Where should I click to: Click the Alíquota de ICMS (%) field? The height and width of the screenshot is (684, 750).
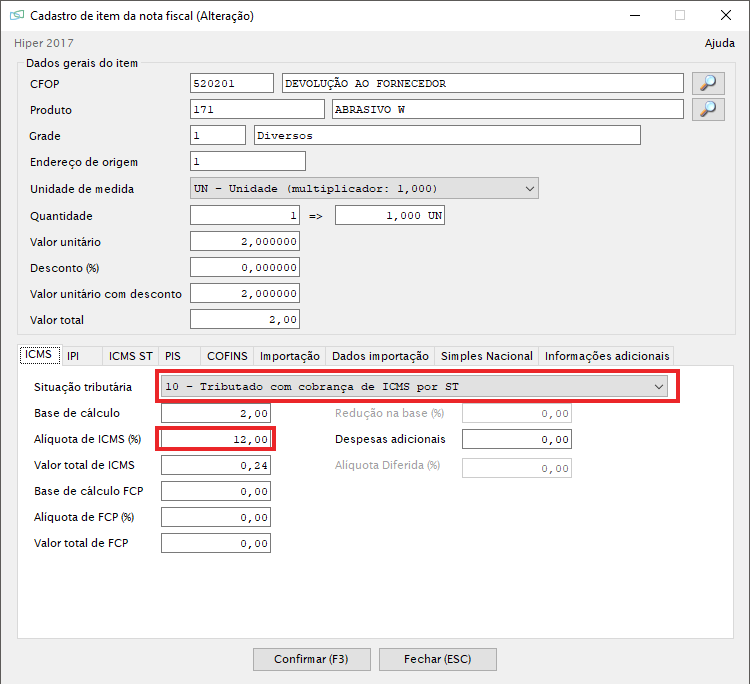216,439
